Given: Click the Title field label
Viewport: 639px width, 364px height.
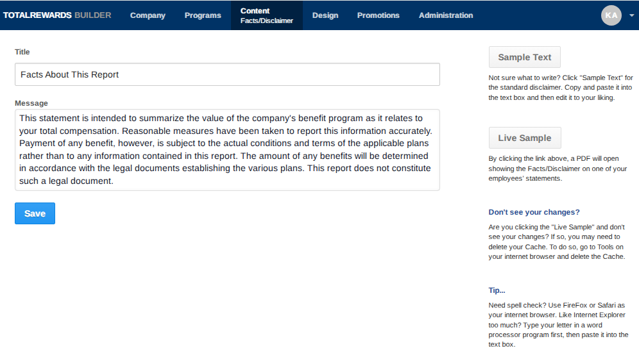Looking at the screenshot, I should (22, 52).
